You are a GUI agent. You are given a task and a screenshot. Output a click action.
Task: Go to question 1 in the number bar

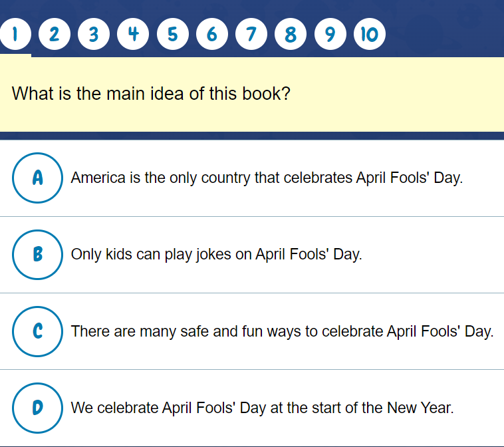pos(15,34)
